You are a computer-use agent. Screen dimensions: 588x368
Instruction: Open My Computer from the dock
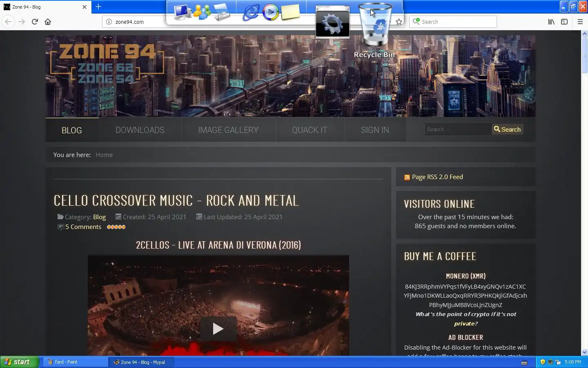[182, 12]
